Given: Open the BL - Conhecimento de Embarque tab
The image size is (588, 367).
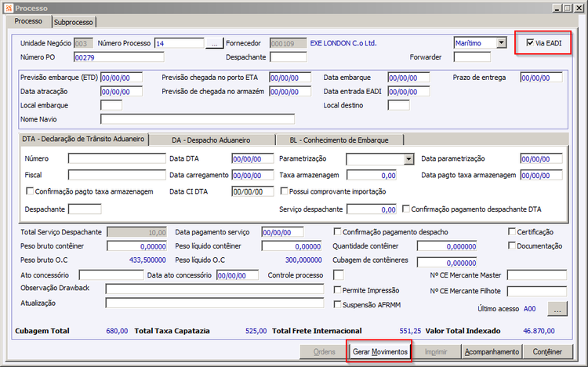Looking at the screenshot, I should tap(339, 140).
